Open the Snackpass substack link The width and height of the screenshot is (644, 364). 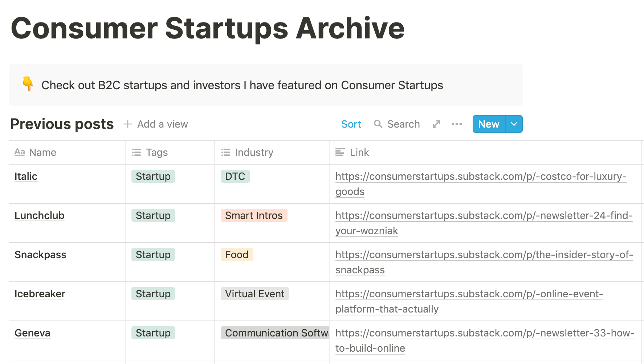pyautogui.click(x=484, y=262)
